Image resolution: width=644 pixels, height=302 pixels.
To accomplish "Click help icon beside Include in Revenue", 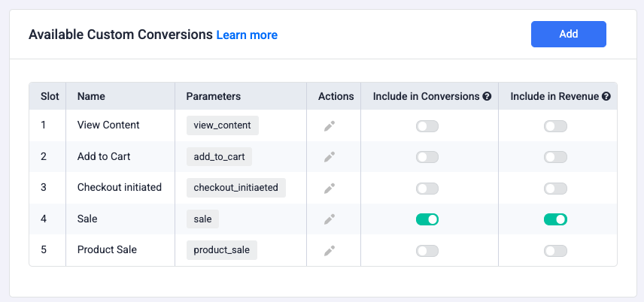I will pyautogui.click(x=606, y=96).
